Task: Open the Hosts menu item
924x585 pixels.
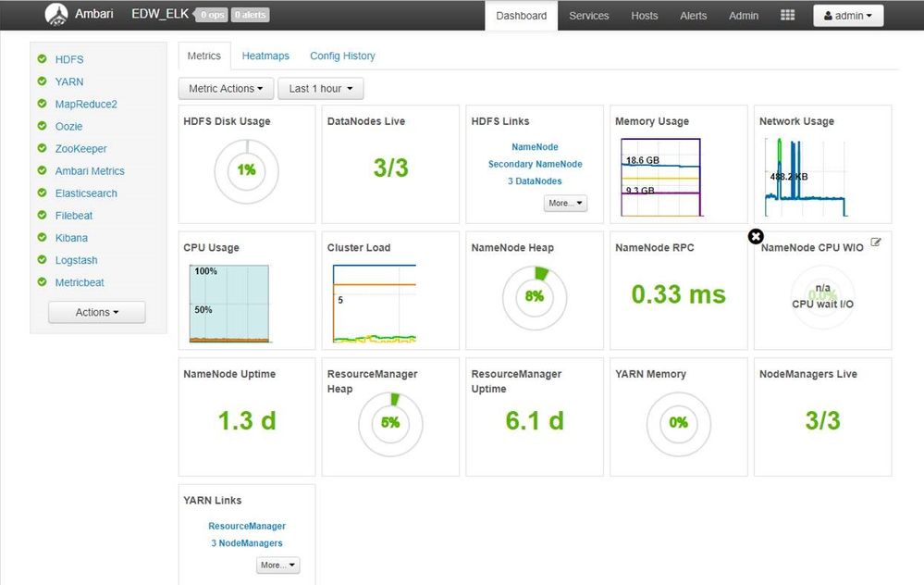Action: (644, 16)
